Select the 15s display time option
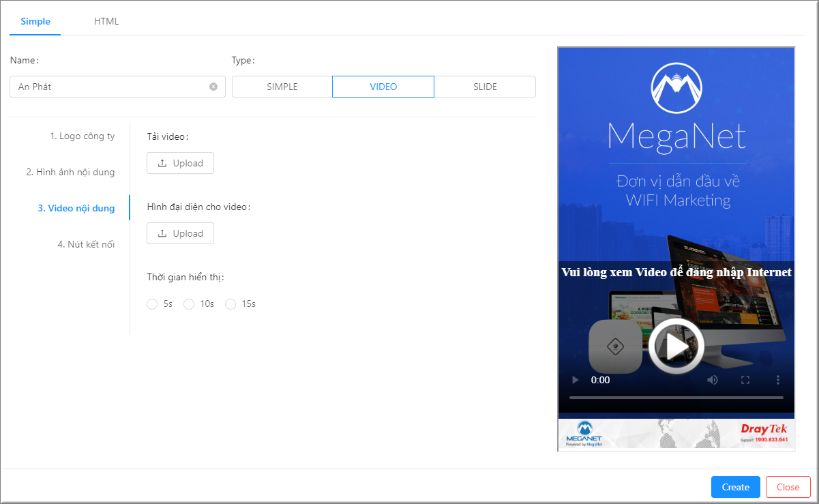 tap(230, 304)
